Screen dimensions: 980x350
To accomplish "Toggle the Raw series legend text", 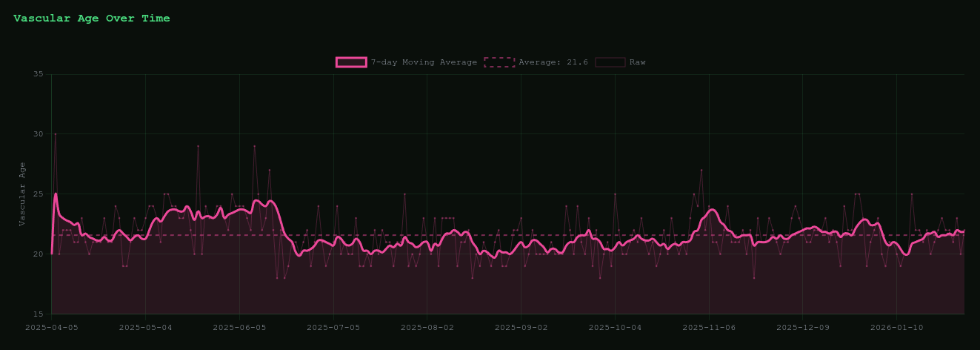I will click(637, 62).
